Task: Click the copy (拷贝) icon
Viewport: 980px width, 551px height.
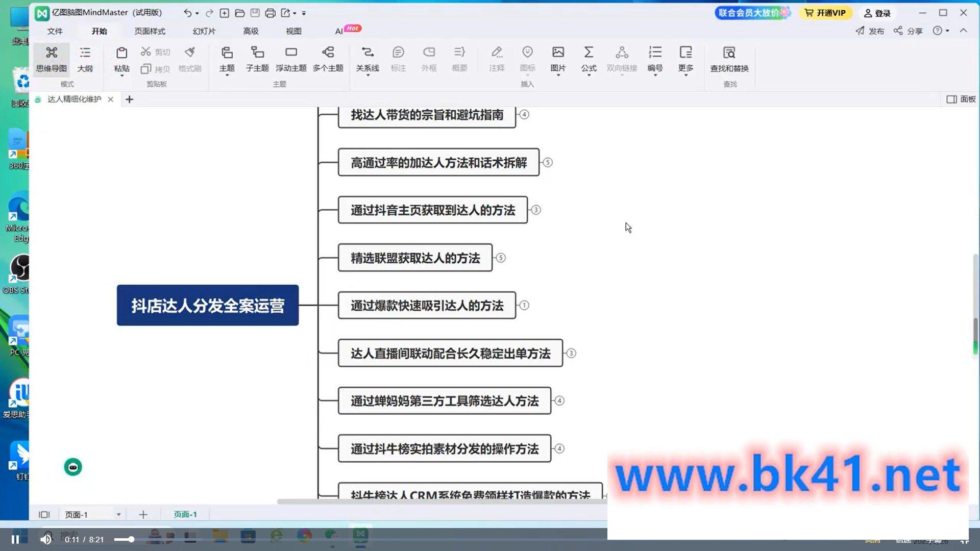Action: click(146, 69)
